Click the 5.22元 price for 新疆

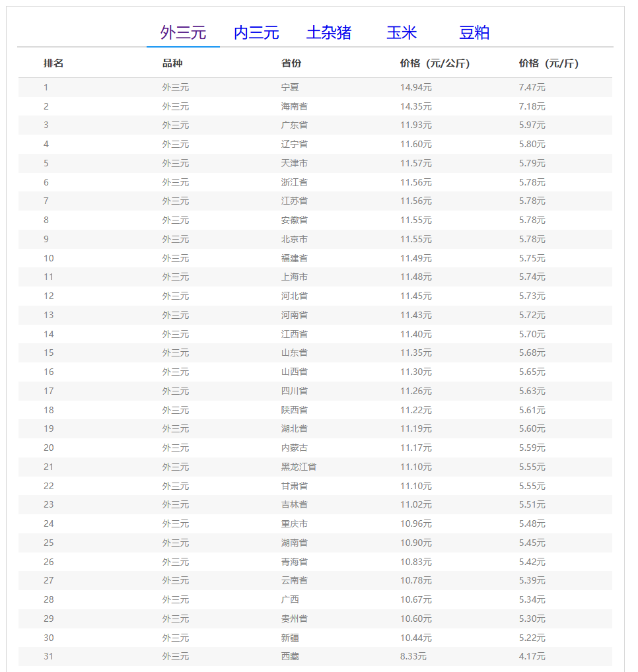pos(532,638)
